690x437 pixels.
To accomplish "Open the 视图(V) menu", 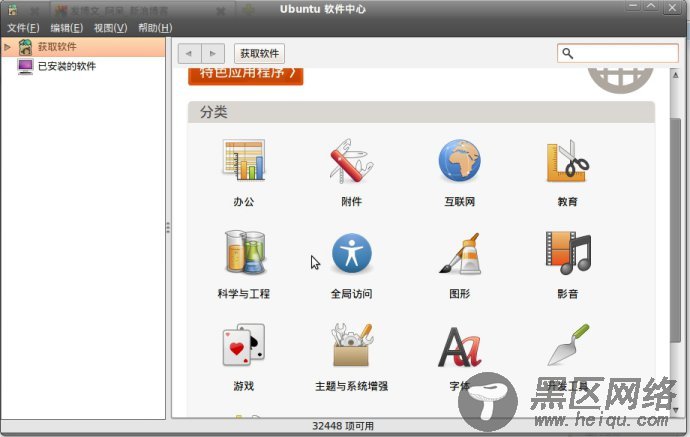I will (x=110, y=28).
